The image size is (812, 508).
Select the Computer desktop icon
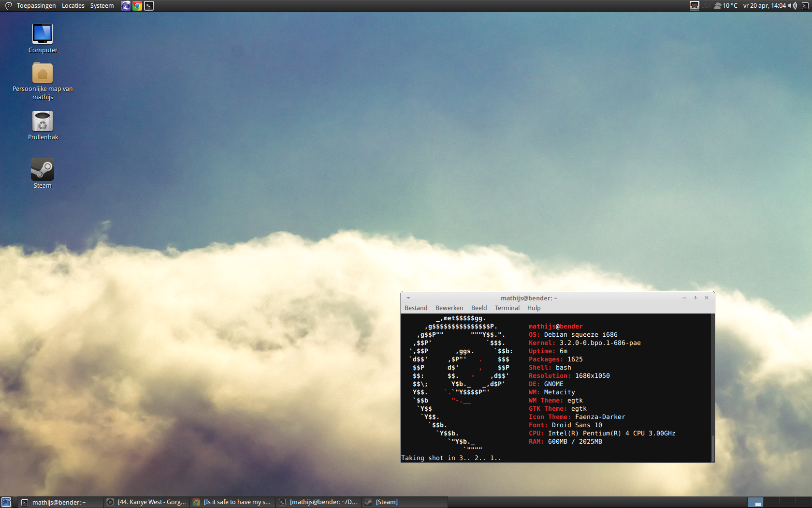[43, 34]
